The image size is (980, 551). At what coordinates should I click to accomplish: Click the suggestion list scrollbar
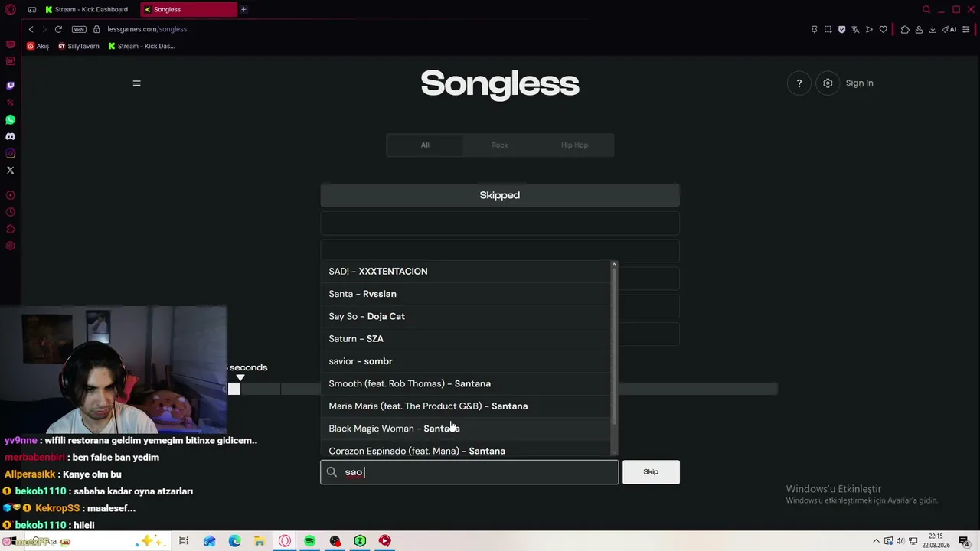point(614,344)
